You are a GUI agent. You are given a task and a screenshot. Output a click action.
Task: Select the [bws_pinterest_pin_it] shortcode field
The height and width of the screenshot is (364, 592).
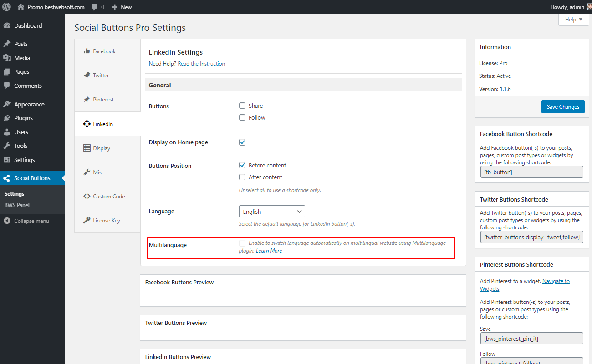coord(531,339)
